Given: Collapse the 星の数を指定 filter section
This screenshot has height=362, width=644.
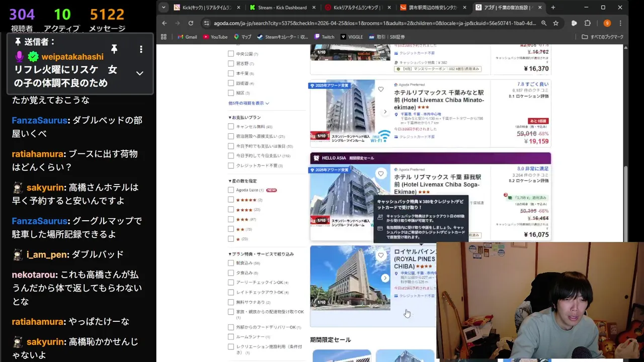Looking at the screenshot, I should [243, 180].
